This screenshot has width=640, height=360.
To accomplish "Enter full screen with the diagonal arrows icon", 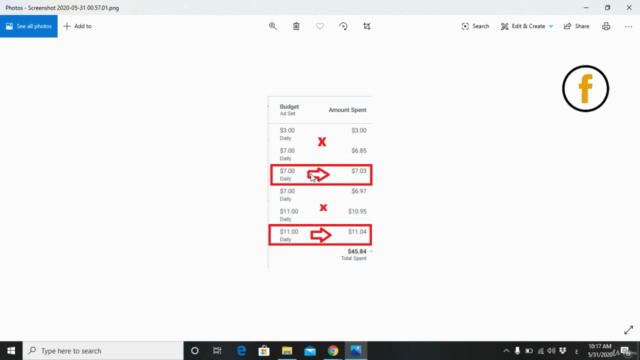I will click(x=629, y=330).
